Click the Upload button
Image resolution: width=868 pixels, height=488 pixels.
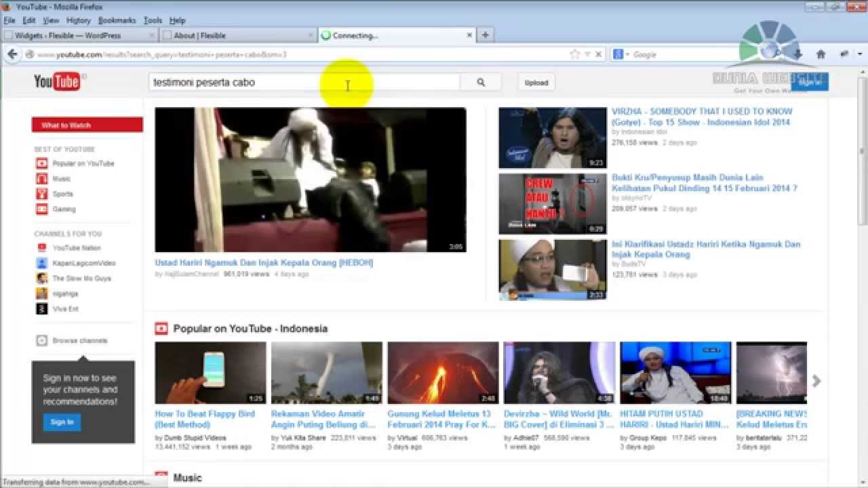click(x=536, y=83)
